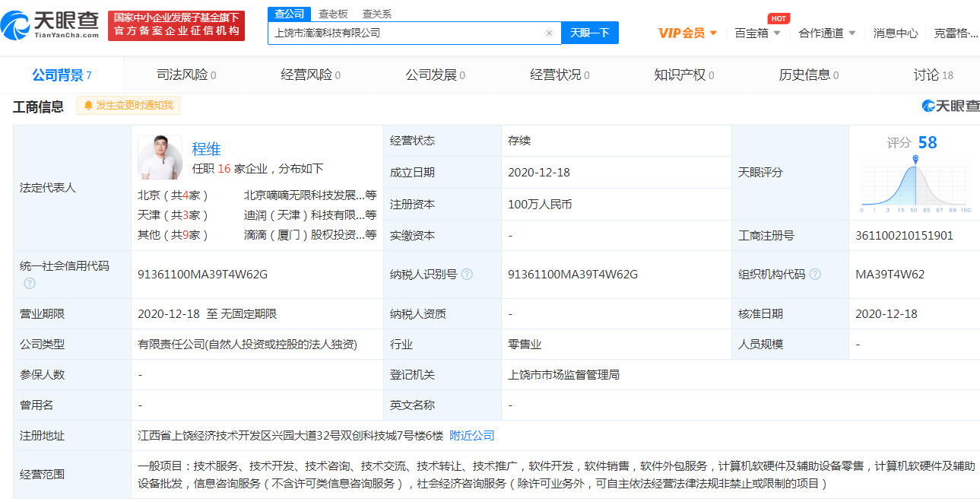Select the 经营状况 tab
The height and width of the screenshot is (502, 980).
pos(560,75)
